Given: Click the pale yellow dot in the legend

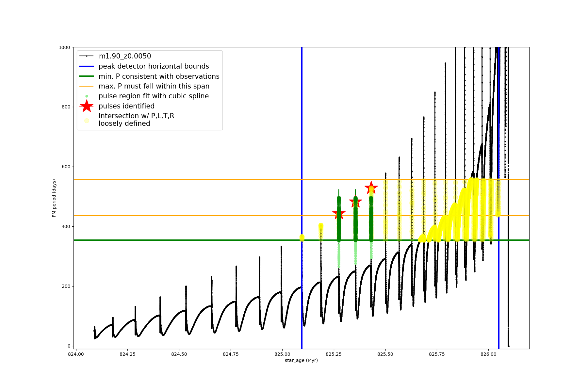Looking at the screenshot, I should coord(87,121).
